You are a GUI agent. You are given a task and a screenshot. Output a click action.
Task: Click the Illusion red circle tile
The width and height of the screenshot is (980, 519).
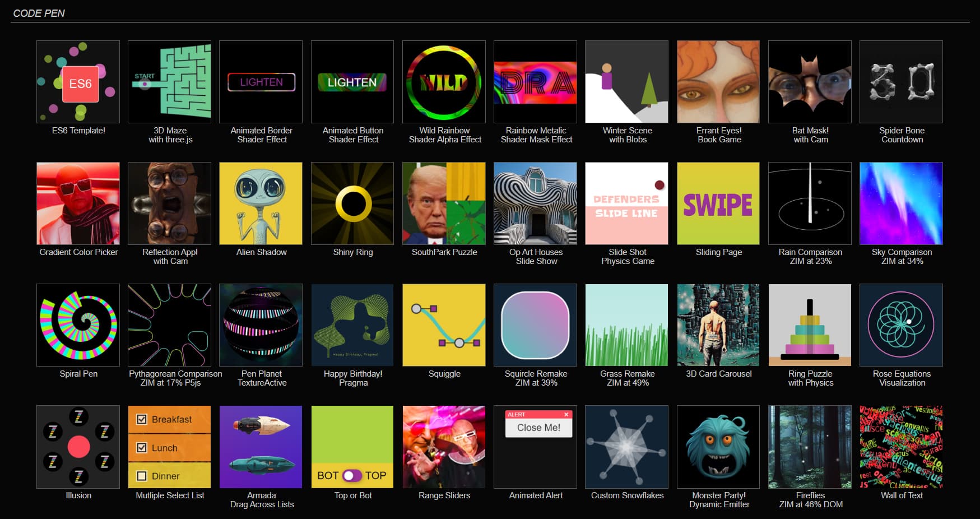pos(78,447)
